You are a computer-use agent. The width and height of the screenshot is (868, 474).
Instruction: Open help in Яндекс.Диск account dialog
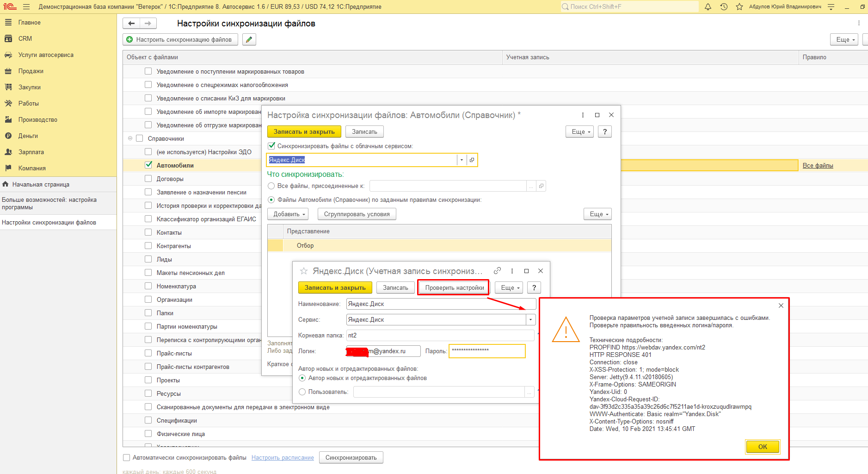tap(534, 287)
